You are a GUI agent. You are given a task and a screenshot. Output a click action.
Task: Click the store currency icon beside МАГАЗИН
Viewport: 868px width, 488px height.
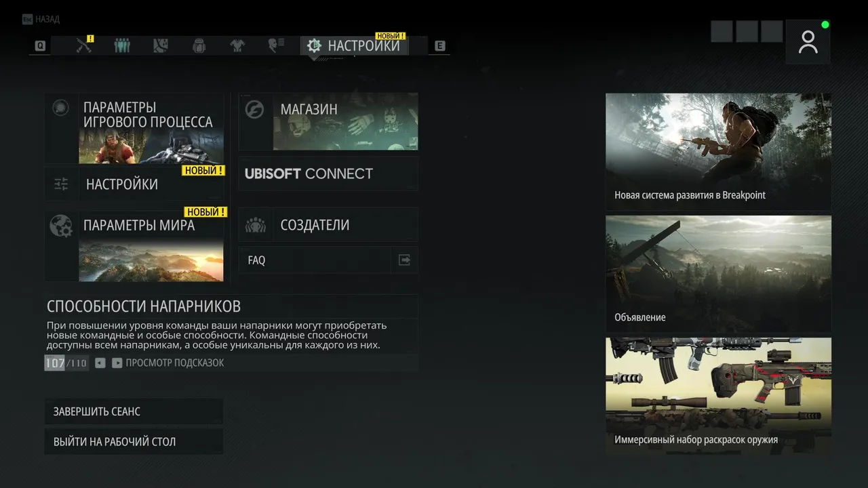tap(254, 110)
